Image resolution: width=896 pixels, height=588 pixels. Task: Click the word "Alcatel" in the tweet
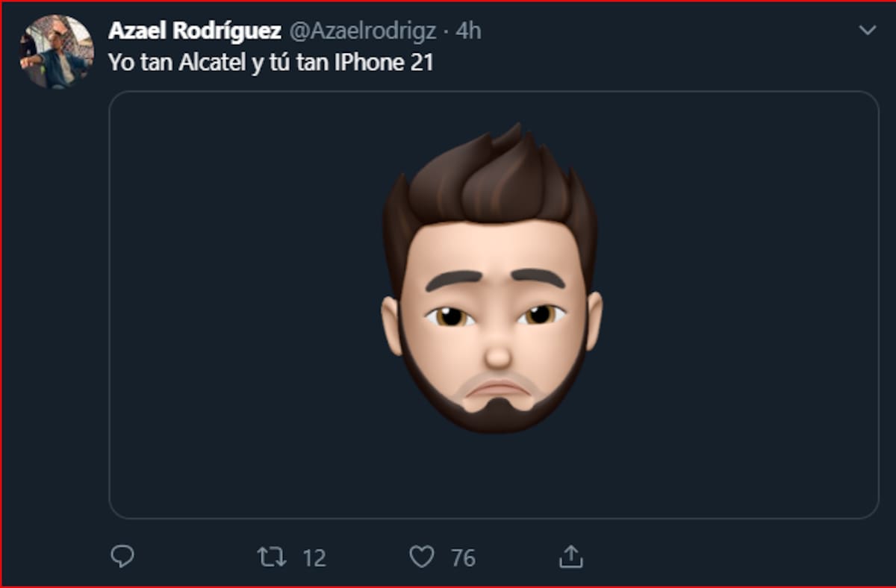pyautogui.click(x=212, y=62)
